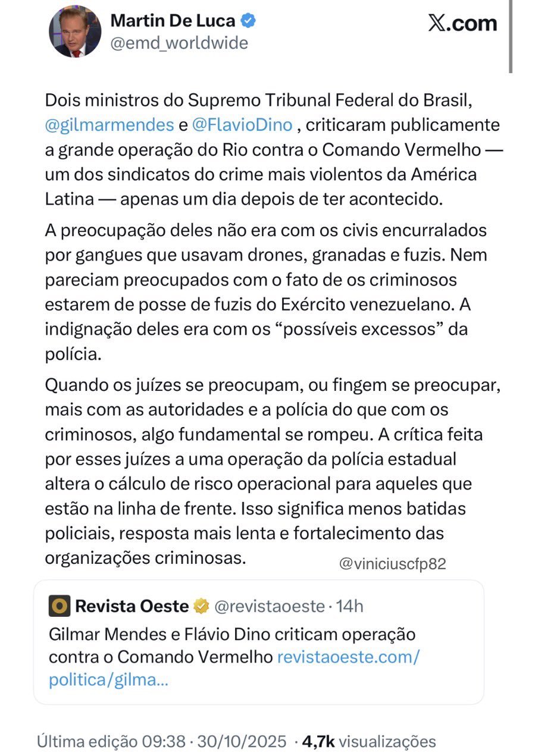Click the 30/10/2025 post date
Image resolution: width=554 pixels, height=756 pixels.
[243, 741]
